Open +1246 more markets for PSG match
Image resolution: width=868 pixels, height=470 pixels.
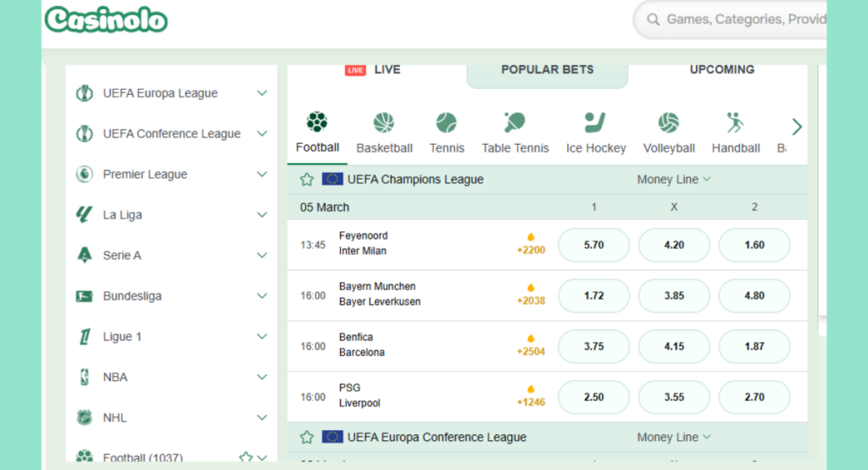coord(531,396)
